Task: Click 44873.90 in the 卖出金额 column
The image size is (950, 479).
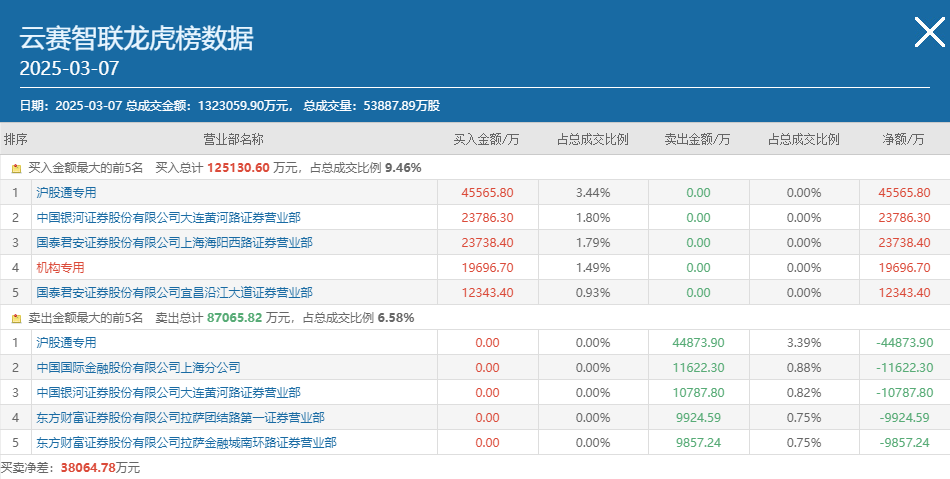Action: click(699, 343)
